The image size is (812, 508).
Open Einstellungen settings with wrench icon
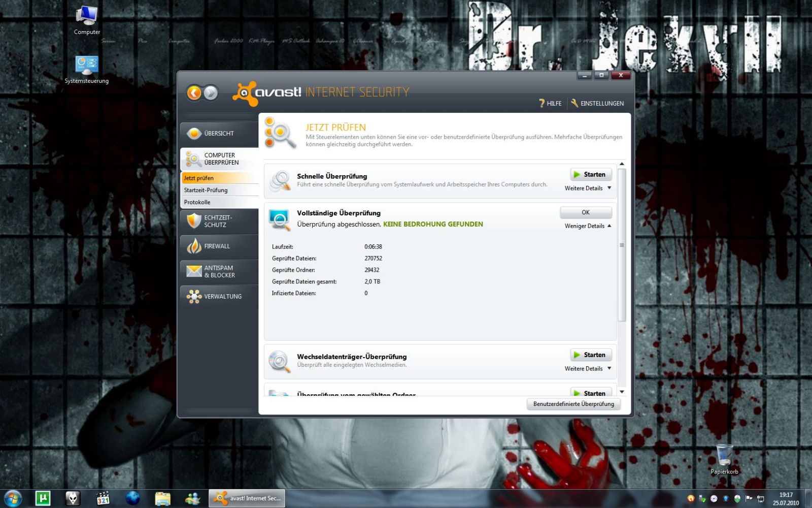click(x=597, y=103)
